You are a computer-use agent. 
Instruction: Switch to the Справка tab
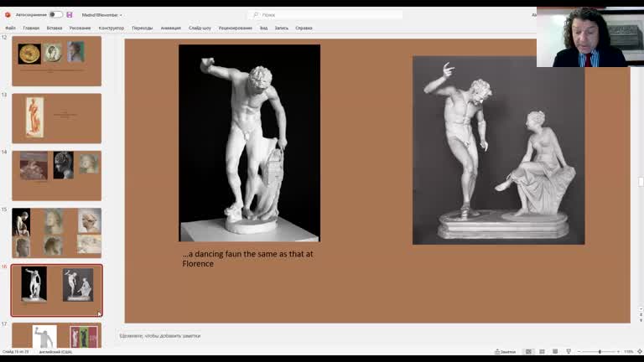[x=304, y=28]
